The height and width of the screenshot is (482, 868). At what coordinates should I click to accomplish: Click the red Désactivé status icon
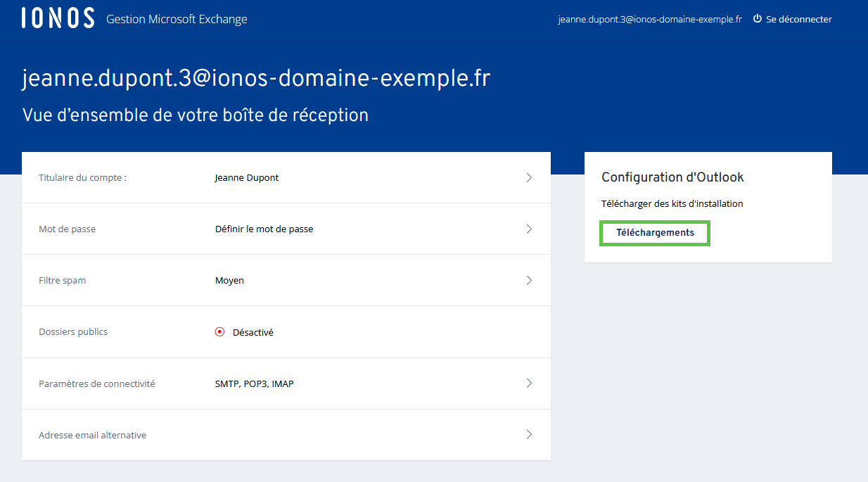(219, 332)
